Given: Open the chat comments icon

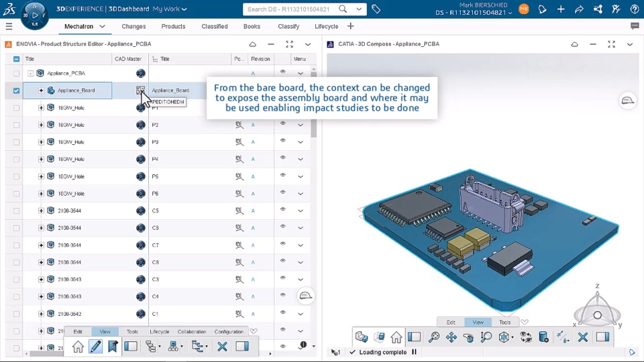Looking at the screenshot, I should (x=635, y=26).
